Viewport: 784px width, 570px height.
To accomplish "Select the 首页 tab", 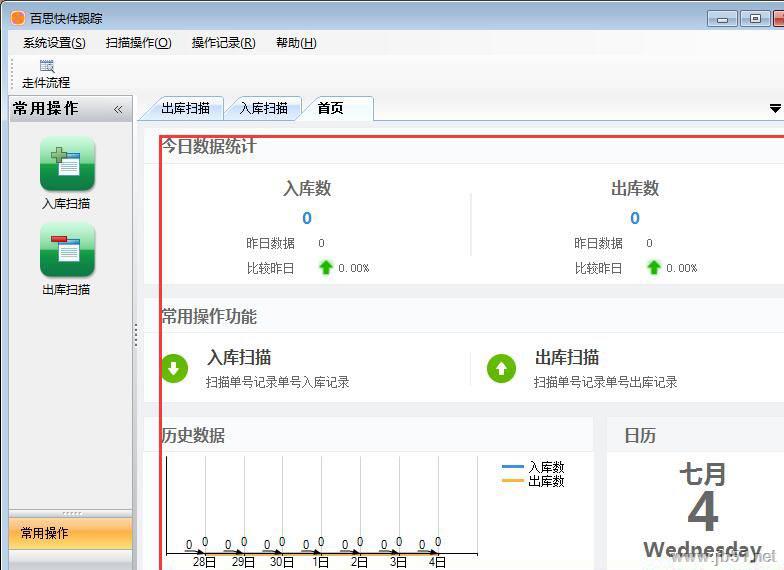I will 331,108.
